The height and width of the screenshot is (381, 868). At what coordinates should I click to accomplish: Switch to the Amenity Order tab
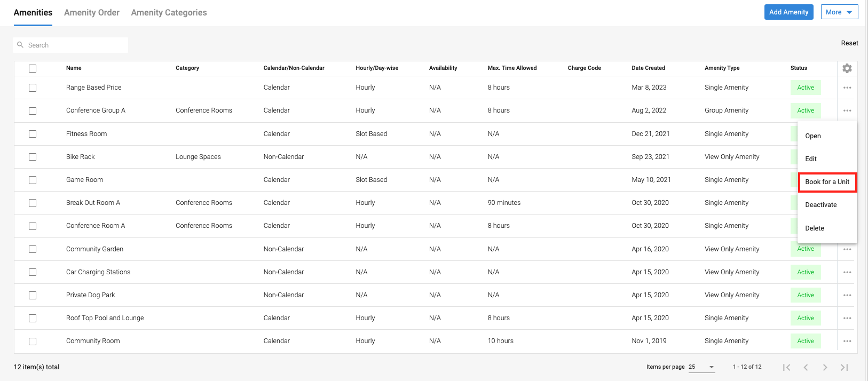pos(92,12)
